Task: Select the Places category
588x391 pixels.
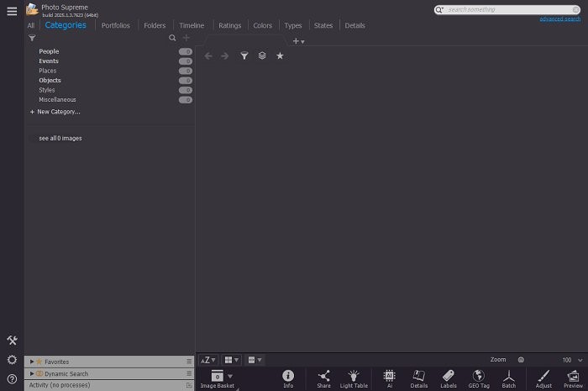Action: pyautogui.click(x=48, y=71)
